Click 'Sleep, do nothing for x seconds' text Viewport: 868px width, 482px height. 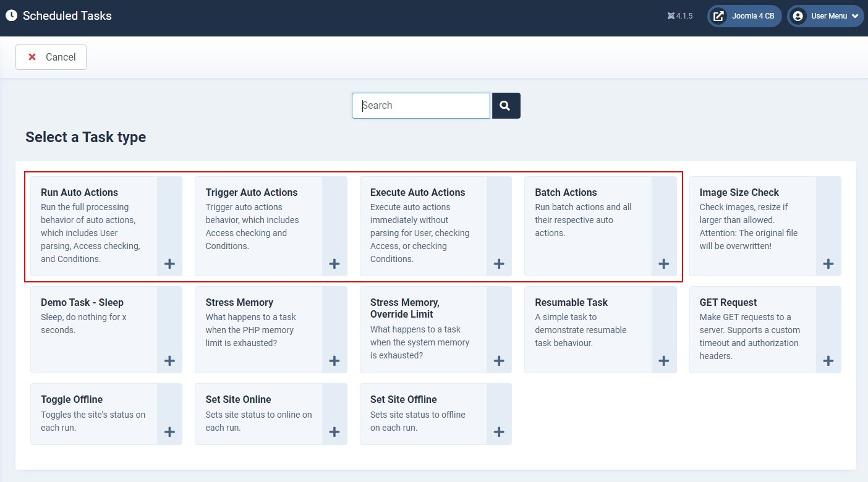tap(84, 324)
